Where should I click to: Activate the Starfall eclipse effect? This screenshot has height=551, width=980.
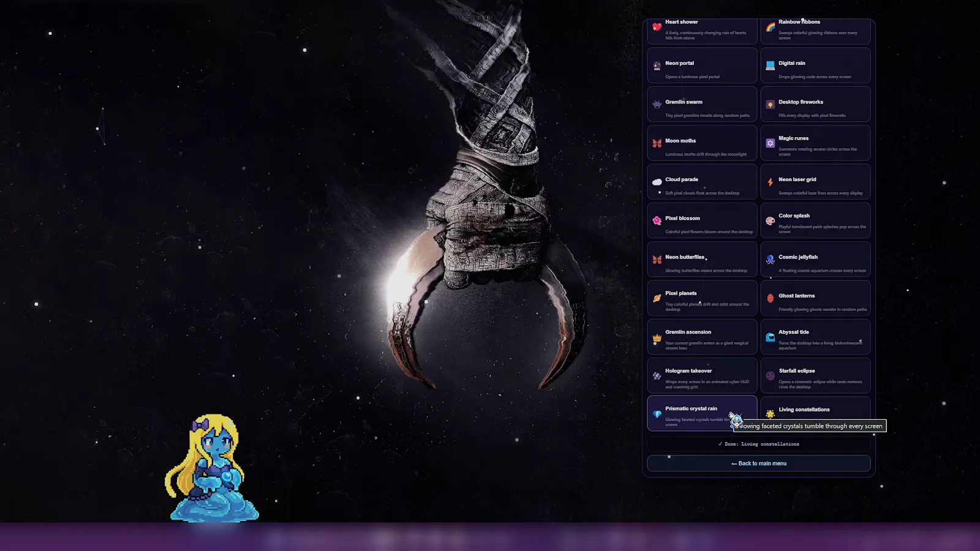pos(815,376)
